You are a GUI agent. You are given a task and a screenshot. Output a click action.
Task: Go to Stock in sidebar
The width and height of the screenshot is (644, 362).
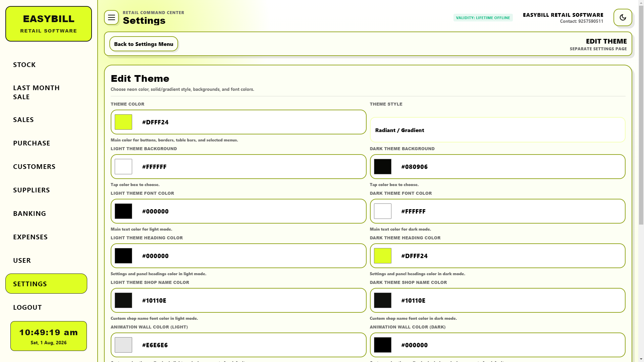click(x=46, y=65)
